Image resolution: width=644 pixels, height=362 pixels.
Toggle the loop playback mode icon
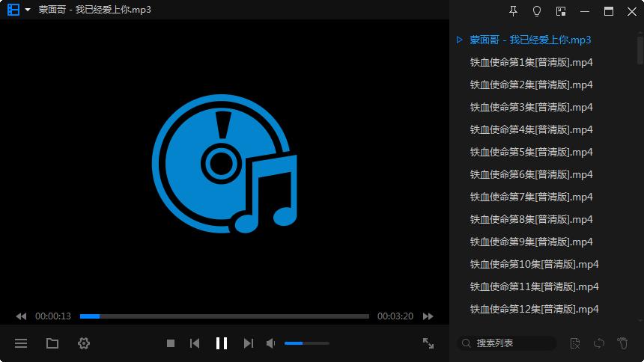[x=599, y=343]
